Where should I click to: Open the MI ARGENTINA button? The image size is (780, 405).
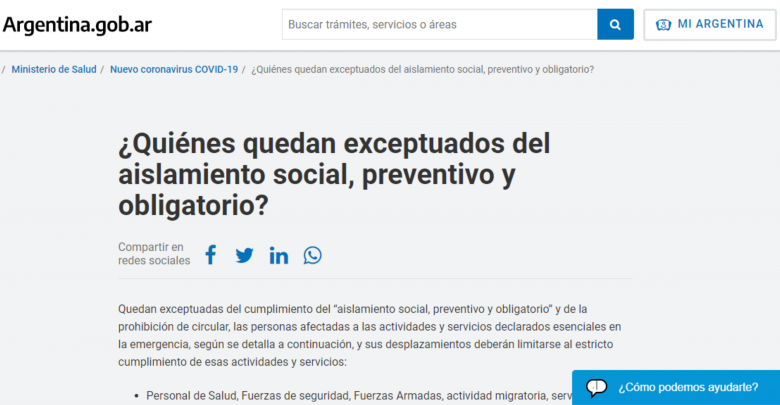(709, 24)
